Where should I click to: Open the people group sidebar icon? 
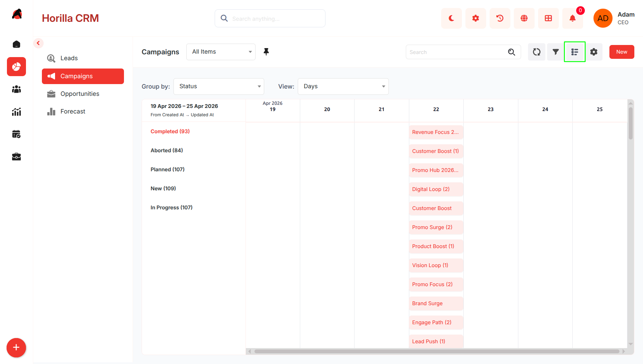click(x=16, y=89)
